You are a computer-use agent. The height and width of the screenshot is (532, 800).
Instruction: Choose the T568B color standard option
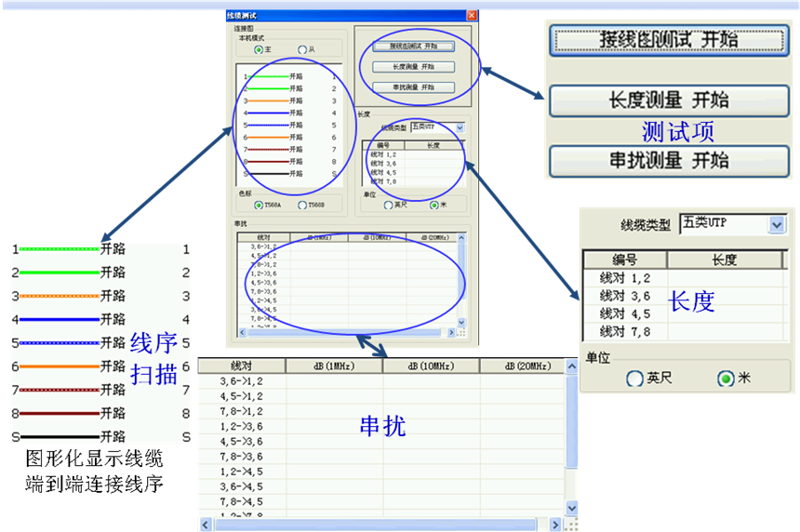(x=302, y=205)
